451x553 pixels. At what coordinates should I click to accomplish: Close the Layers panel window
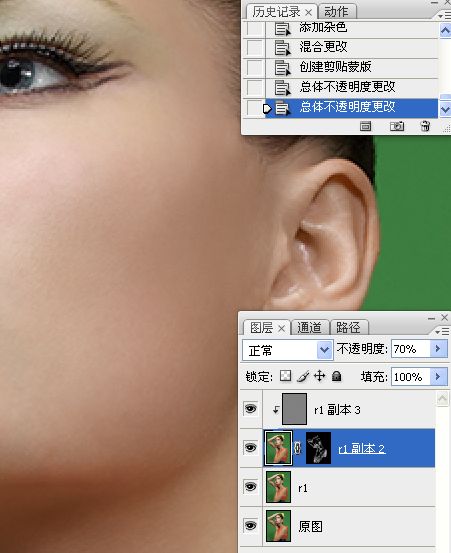click(444, 317)
